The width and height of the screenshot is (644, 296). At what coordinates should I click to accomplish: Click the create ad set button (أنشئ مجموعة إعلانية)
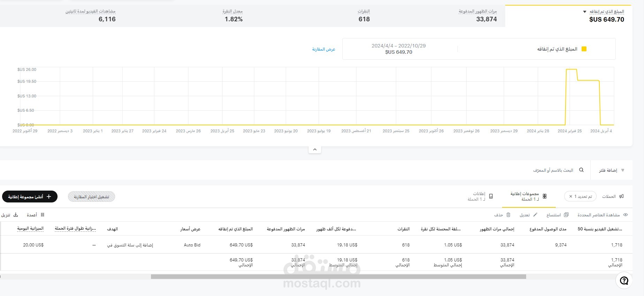click(x=30, y=197)
